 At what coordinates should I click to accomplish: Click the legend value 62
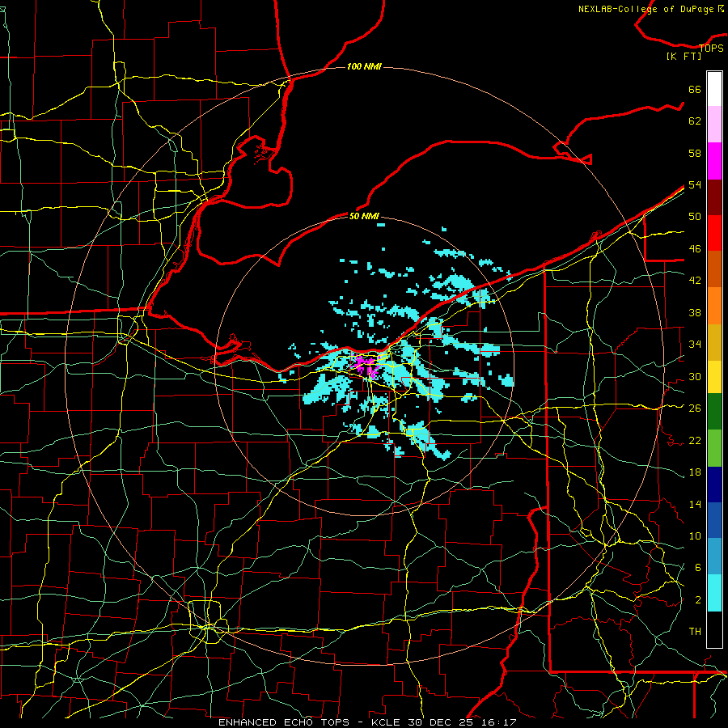(x=695, y=121)
